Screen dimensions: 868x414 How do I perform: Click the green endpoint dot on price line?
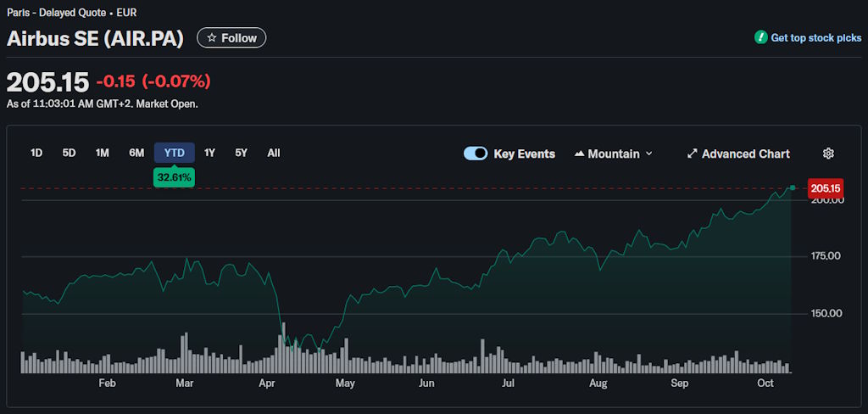click(792, 187)
